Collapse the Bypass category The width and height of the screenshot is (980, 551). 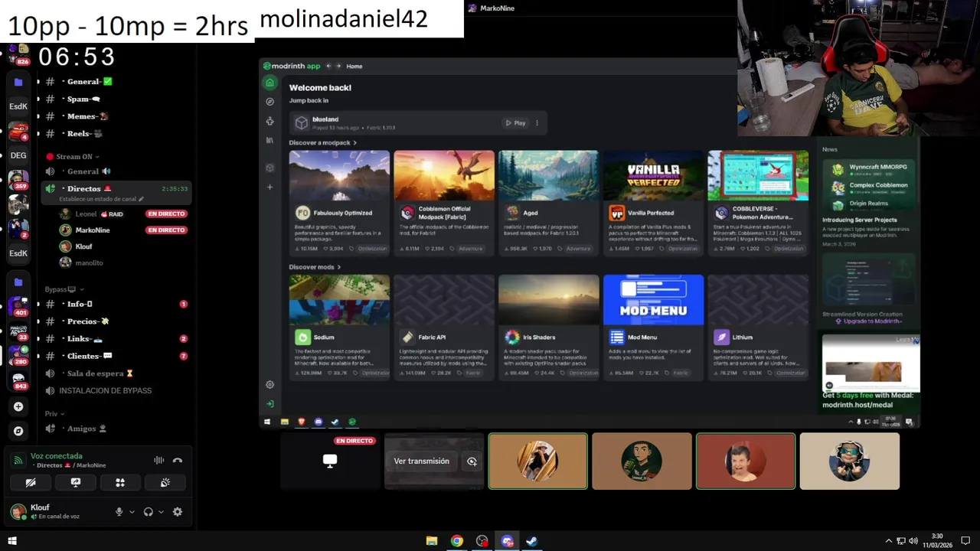[x=64, y=289]
